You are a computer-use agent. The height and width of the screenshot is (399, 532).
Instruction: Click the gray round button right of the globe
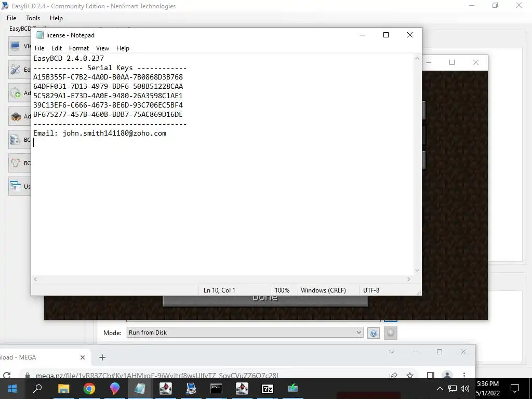coord(391,333)
